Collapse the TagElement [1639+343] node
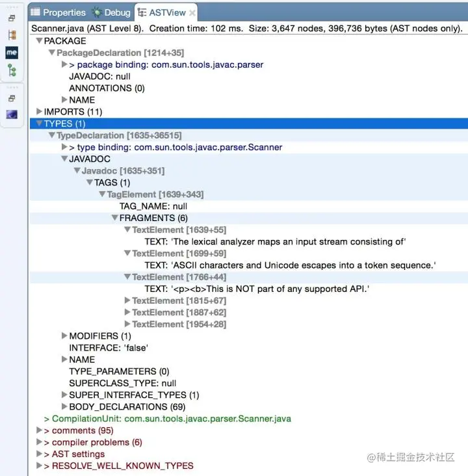This screenshot has width=468, height=476. [x=102, y=194]
